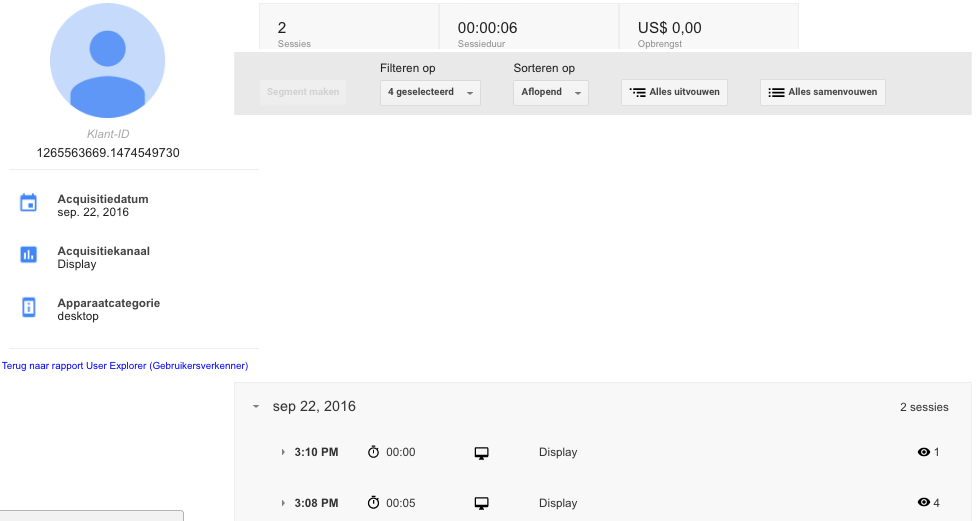Click the desktop monitor icon for 3:08 PM session

(x=481, y=504)
